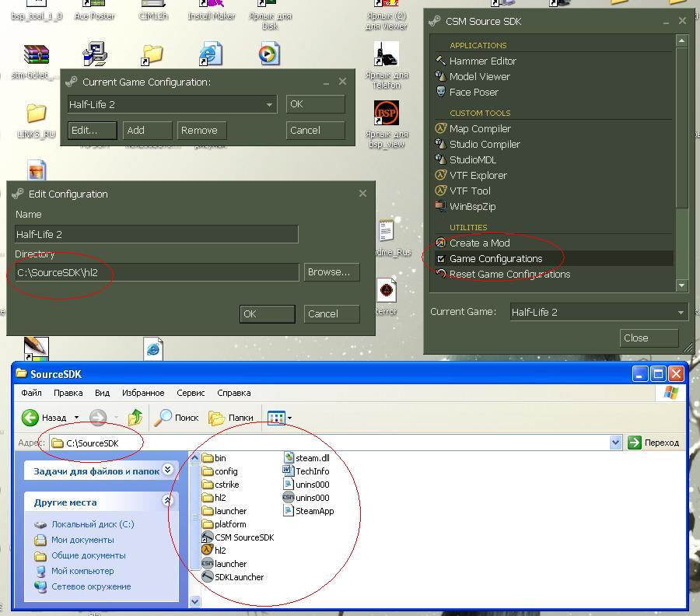Open bsp_view desktop shortcut
The height and width of the screenshot is (616, 700).
click(x=387, y=124)
